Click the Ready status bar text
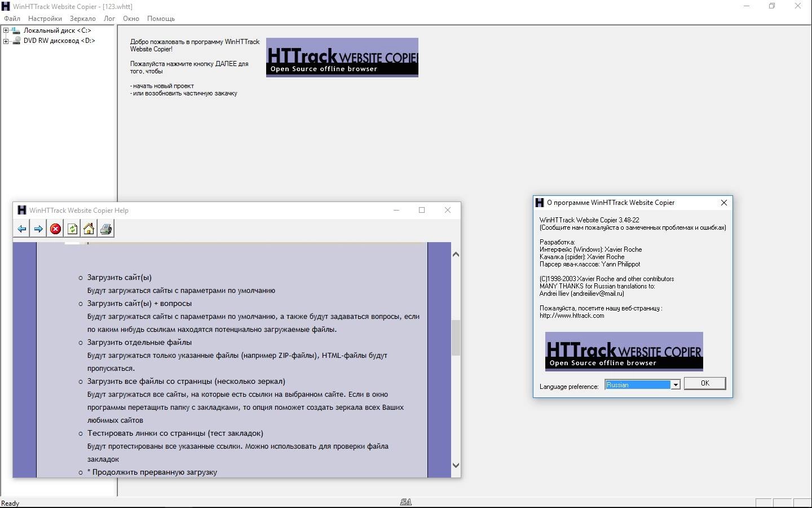 click(x=10, y=503)
